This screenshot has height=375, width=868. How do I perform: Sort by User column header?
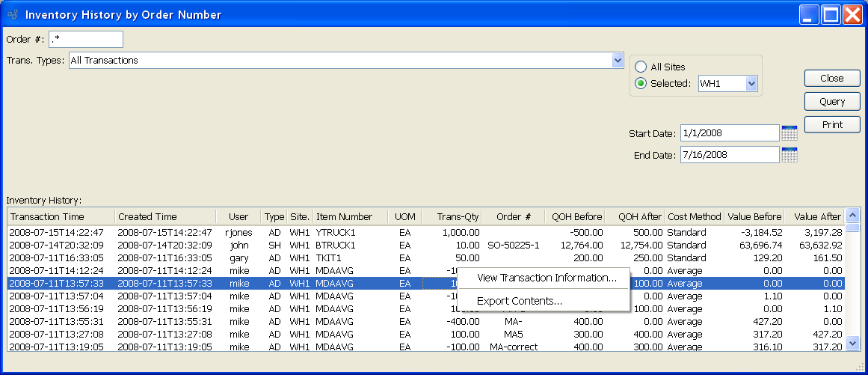tap(238, 216)
